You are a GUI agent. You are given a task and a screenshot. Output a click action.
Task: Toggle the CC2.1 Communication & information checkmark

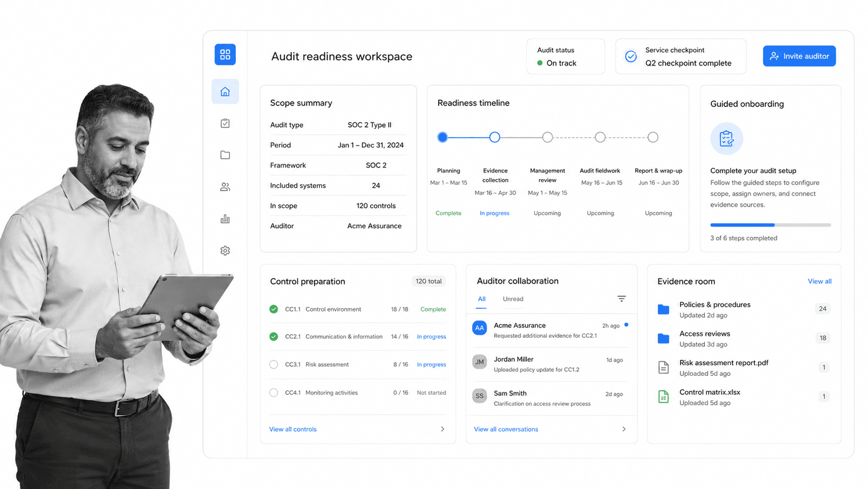(274, 337)
